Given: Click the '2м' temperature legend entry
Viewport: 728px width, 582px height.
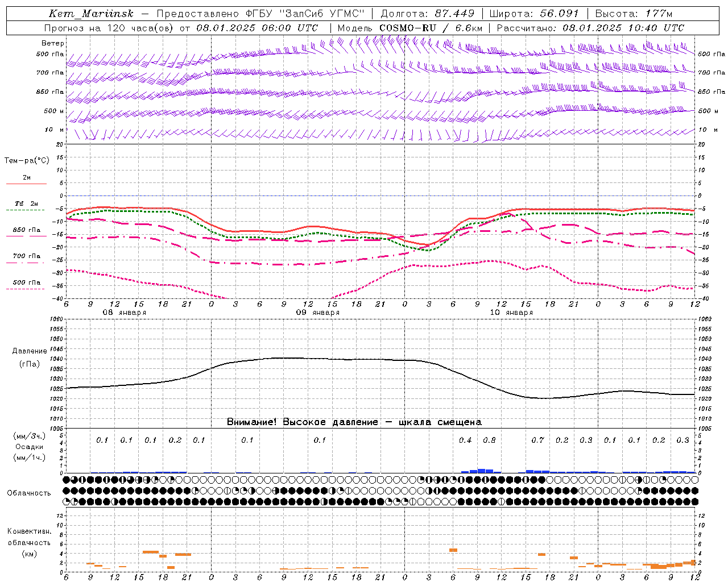Looking at the screenshot, I should coord(27,177).
